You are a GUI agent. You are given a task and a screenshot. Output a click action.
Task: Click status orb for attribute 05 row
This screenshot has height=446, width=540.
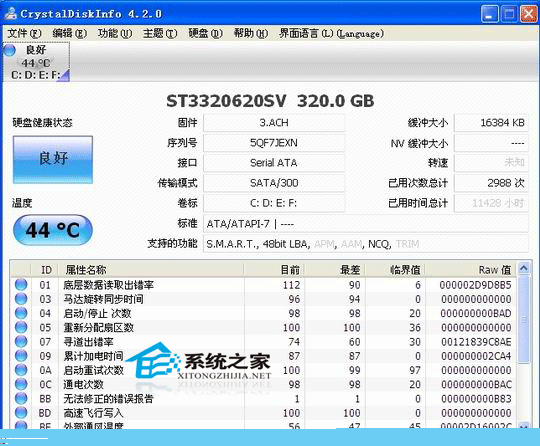21,327
